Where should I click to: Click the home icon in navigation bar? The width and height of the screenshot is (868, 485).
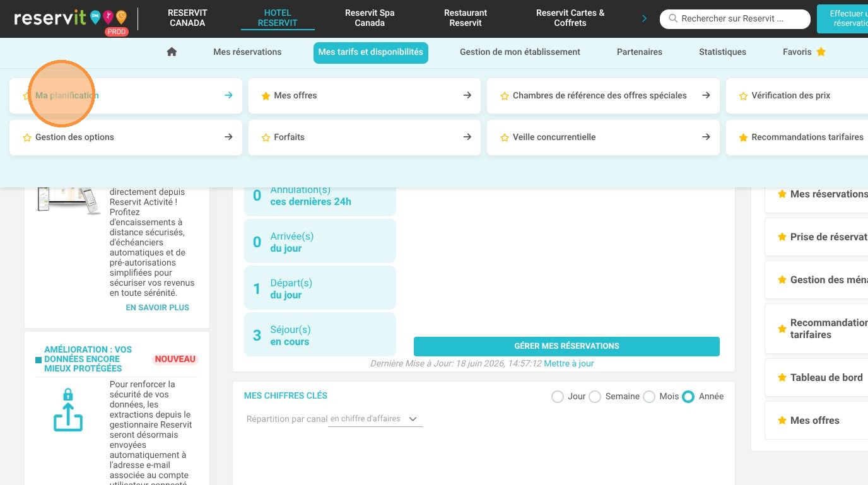172,52
